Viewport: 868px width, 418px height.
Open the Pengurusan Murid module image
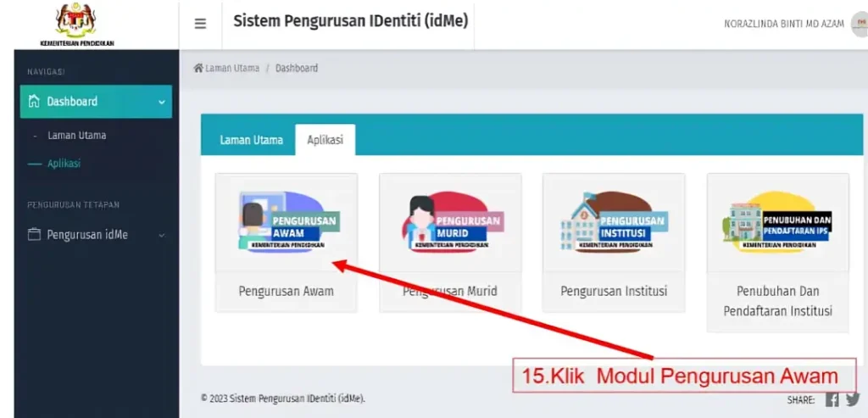[452, 222]
